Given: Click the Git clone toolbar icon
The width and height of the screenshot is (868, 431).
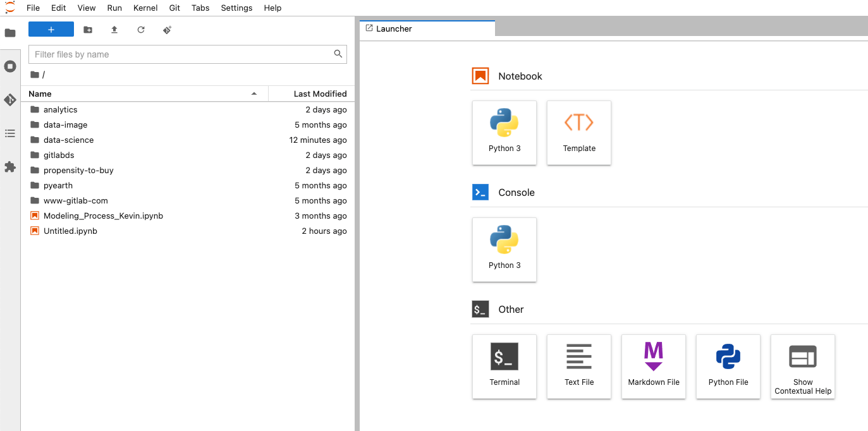Looking at the screenshot, I should tap(168, 30).
